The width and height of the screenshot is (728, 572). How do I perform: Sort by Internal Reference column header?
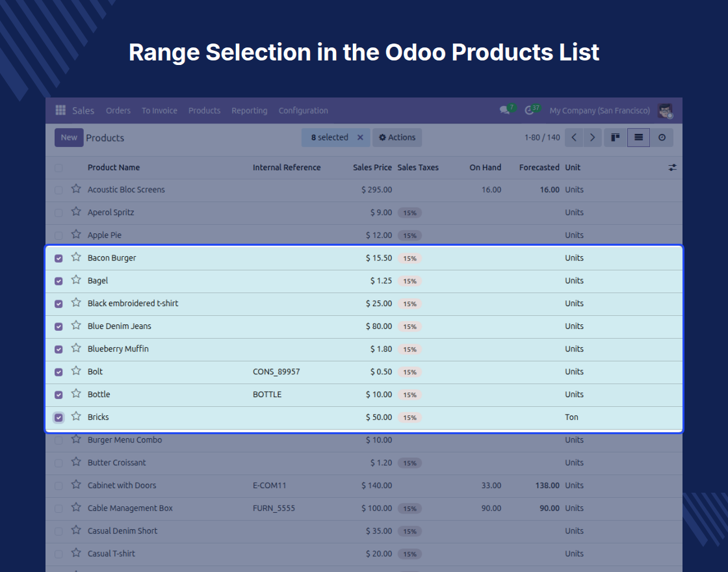(x=287, y=168)
